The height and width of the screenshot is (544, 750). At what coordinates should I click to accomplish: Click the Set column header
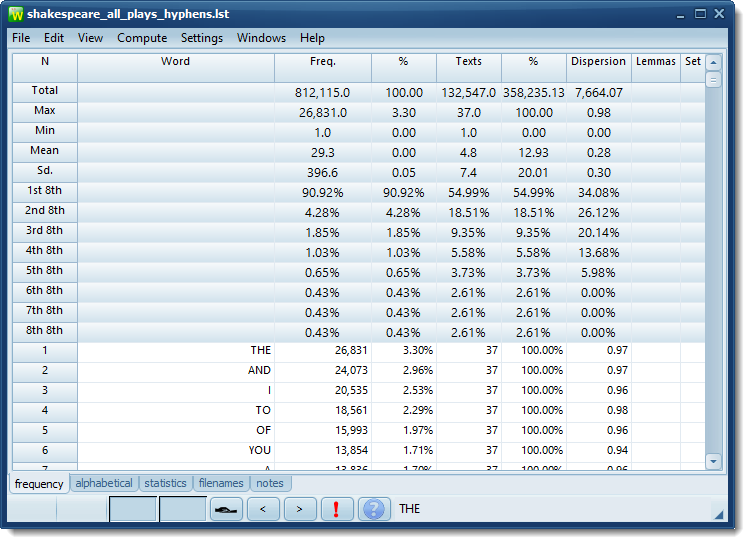[x=694, y=68]
